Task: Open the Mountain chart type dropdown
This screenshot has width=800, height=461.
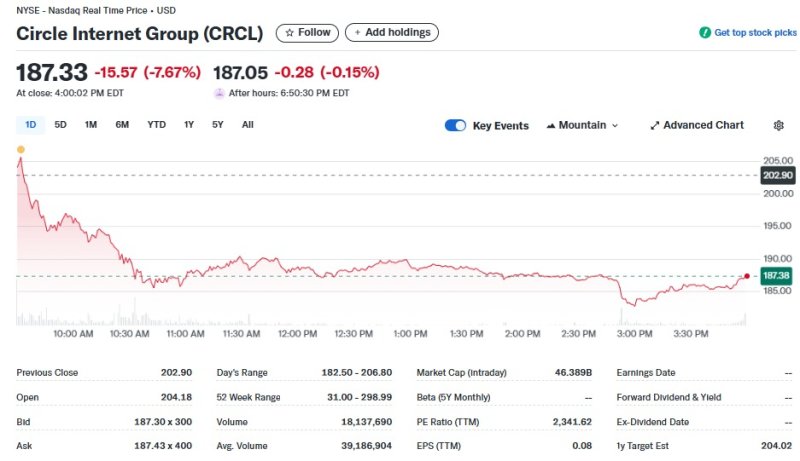Action: [x=582, y=125]
